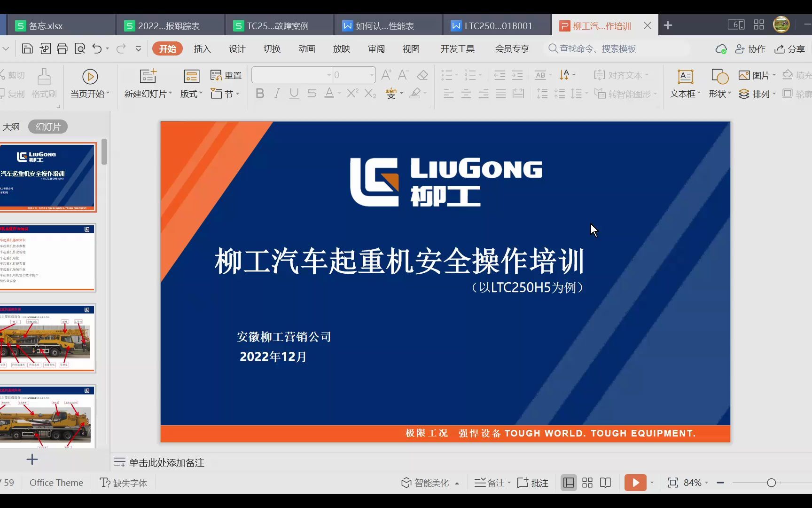Viewport: 812px width, 508px height.
Task: Start slideshow from current page icon
Action: tap(90, 76)
